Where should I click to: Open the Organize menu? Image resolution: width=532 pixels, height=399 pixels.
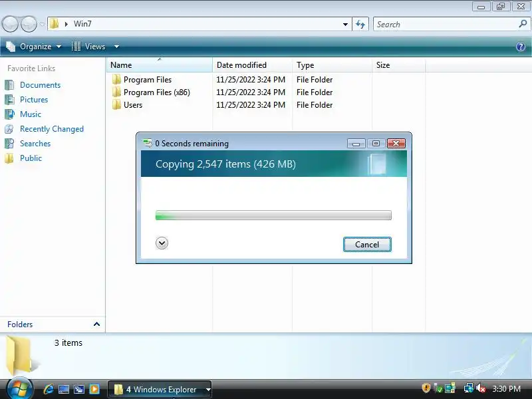tap(34, 47)
